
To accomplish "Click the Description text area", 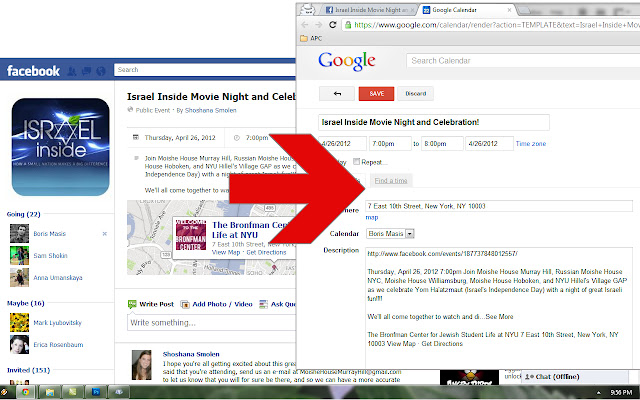I will 499,308.
